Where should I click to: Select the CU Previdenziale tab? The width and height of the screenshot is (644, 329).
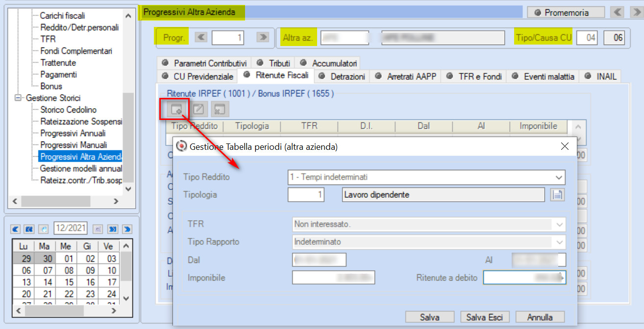pyautogui.click(x=198, y=76)
